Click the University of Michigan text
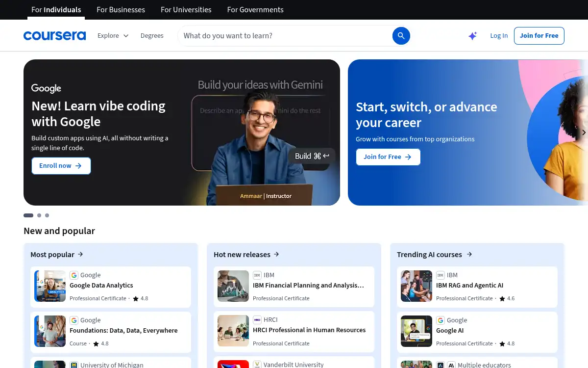Viewport: 588px width, 368px height. tap(112, 365)
